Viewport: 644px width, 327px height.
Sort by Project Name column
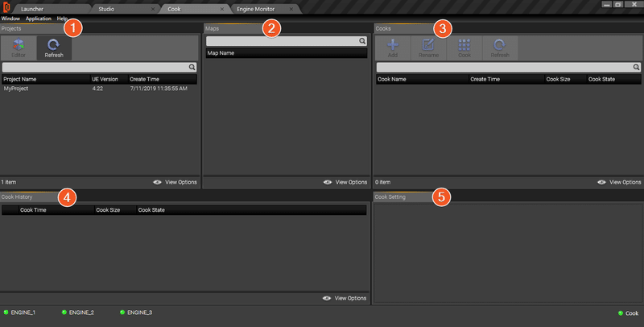(x=46, y=79)
